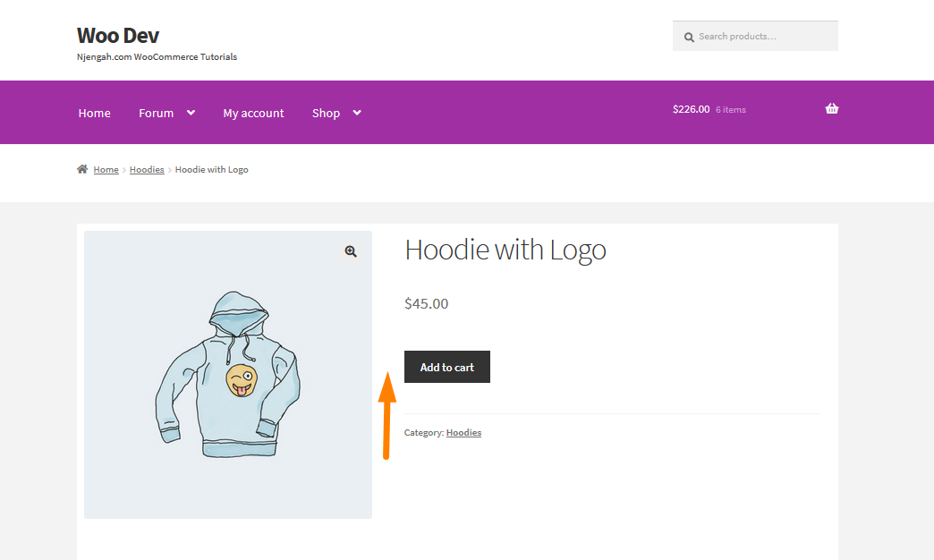Go to Home via breadcrumb link
This screenshot has width=934, height=560.
(106, 170)
